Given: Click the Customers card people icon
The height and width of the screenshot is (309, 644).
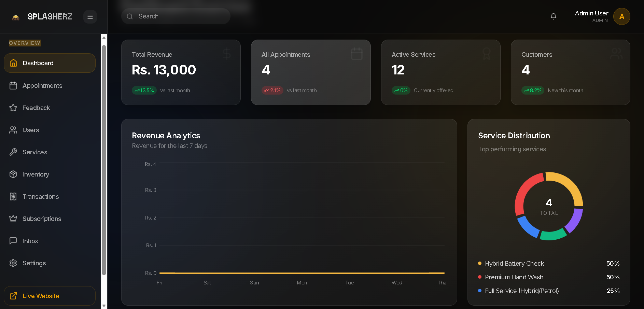Looking at the screenshot, I should coord(616,54).
